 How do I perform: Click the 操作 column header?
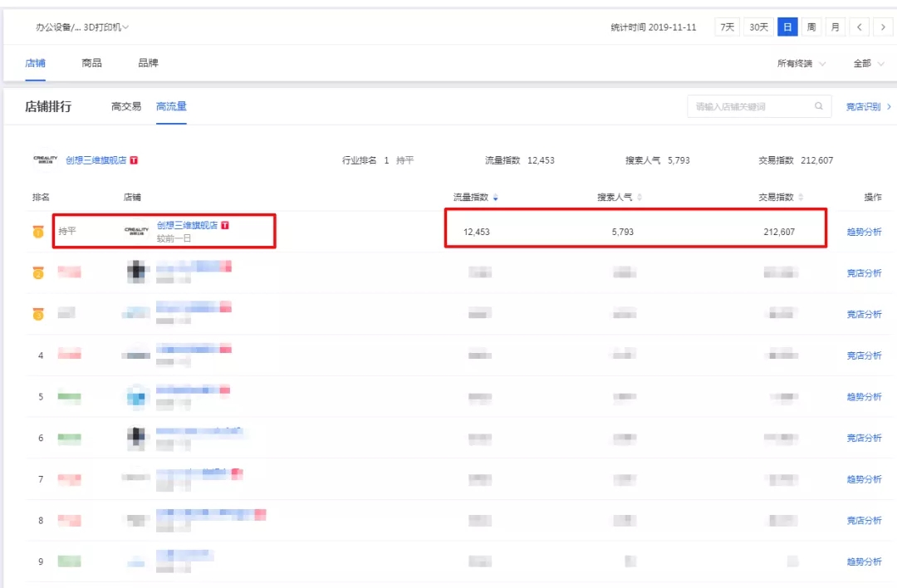[x=873, y=198]
